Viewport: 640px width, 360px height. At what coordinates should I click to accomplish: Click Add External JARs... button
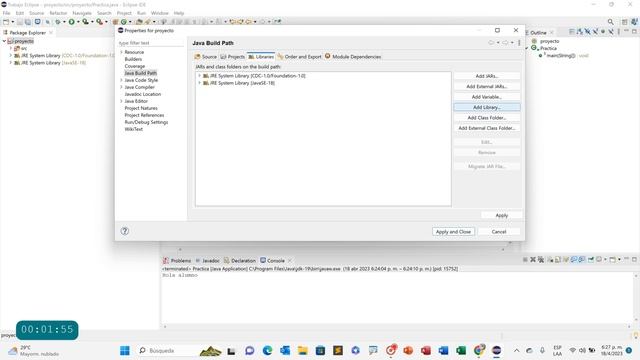tap(487, 87)
